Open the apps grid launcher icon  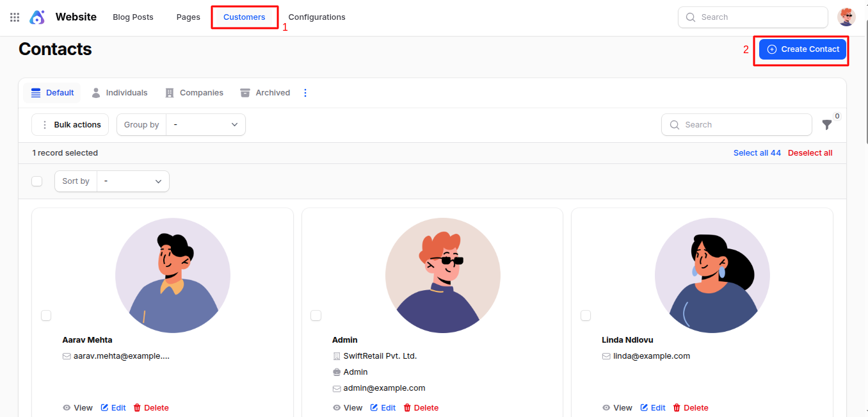coord(15,17)
